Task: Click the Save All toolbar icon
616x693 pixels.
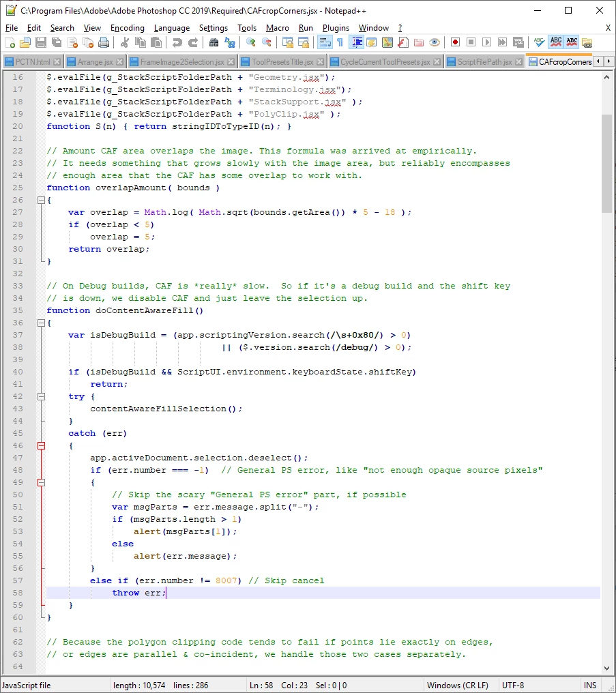Action: [57, 42]
